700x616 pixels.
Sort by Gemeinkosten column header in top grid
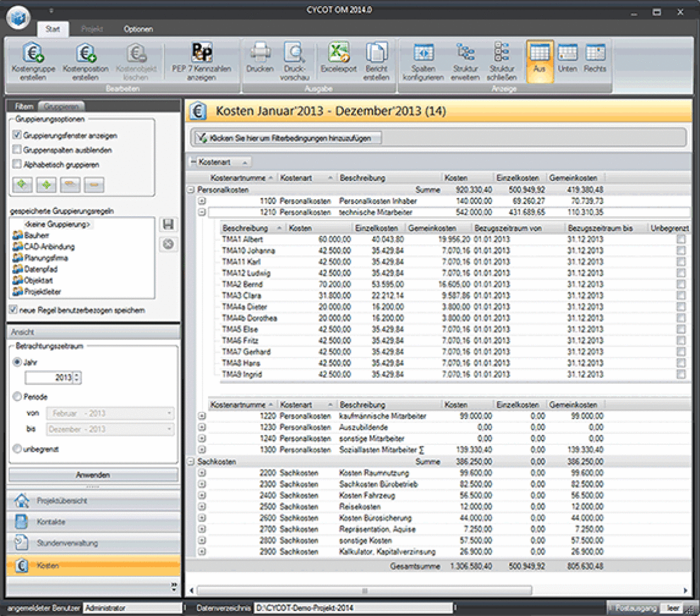tap(576, 177)
